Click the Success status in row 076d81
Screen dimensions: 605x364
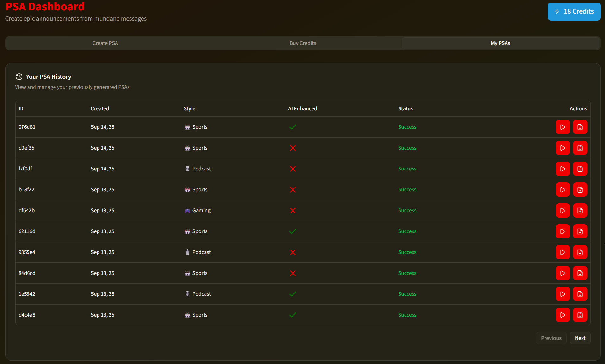point(407,127)
